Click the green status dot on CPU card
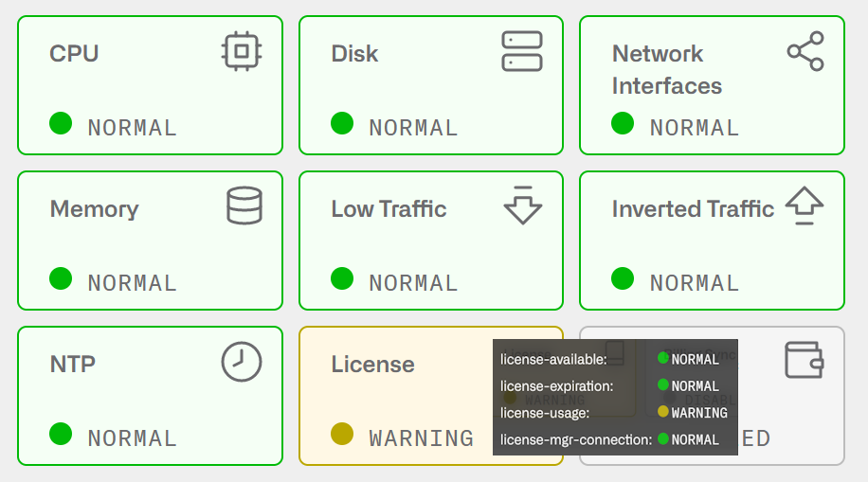The height and width of the screenshot is (482, 868). pyautogui.click(x=61, y=123)
